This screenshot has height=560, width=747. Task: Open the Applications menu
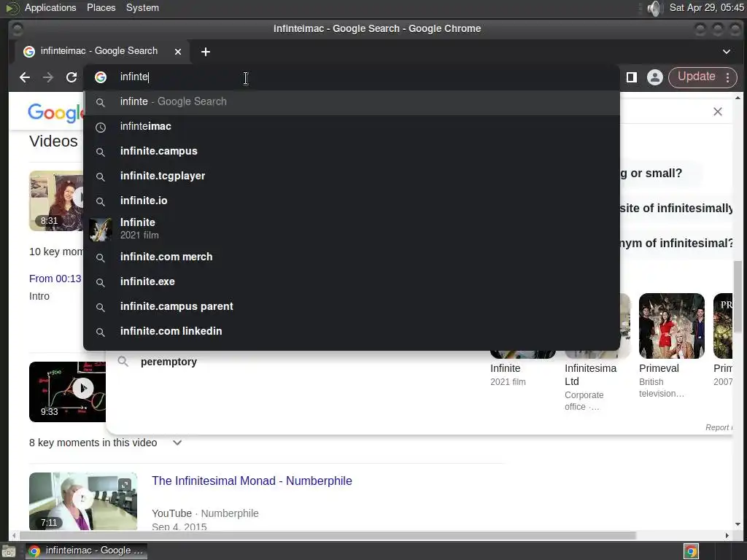pos(50,7)
